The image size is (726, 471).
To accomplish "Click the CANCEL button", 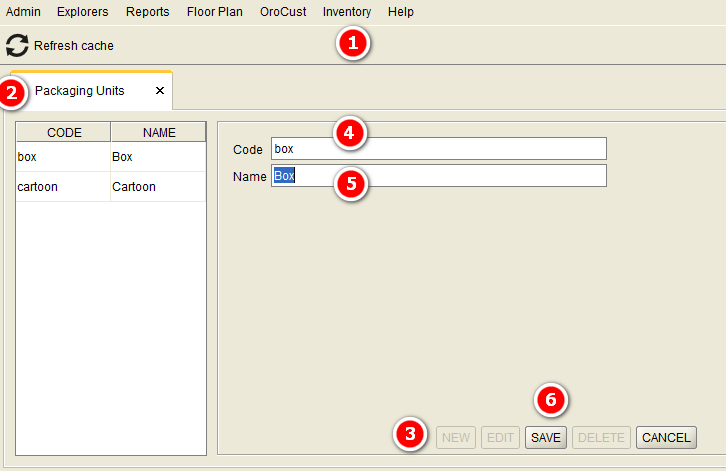I will click(x=666, y=438).
